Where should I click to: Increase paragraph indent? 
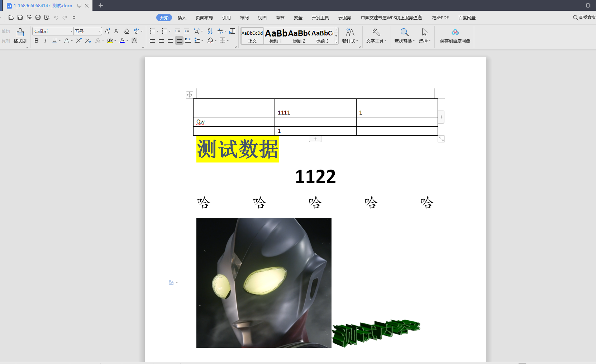pyautogui.click(x=187, y=31)
